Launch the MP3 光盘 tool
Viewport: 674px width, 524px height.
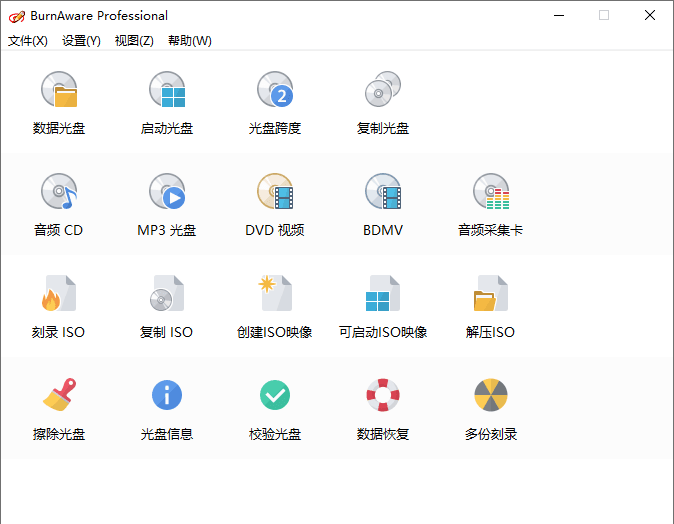click(167, 205)
